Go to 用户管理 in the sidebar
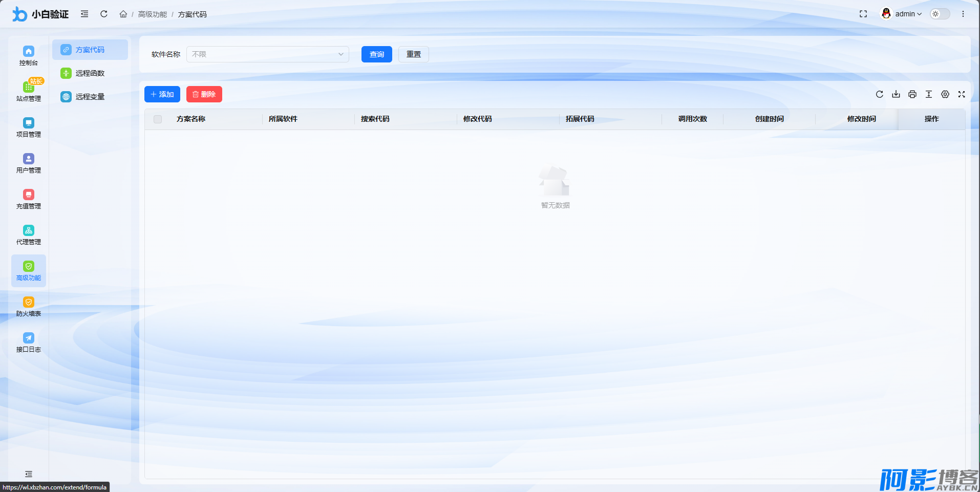Screen dimensions: 980x492 coord(29,163)
